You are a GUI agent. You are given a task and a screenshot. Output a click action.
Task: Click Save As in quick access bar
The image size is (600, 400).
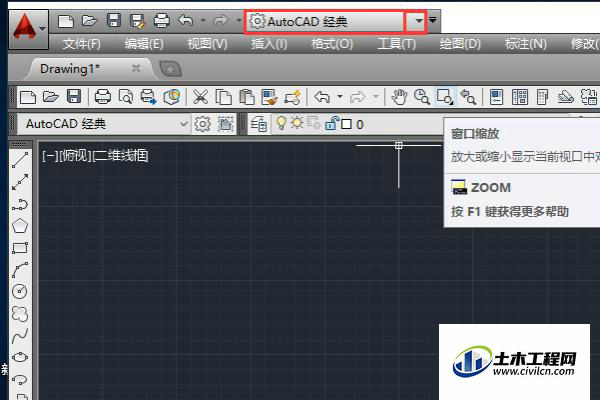point(137,21)
